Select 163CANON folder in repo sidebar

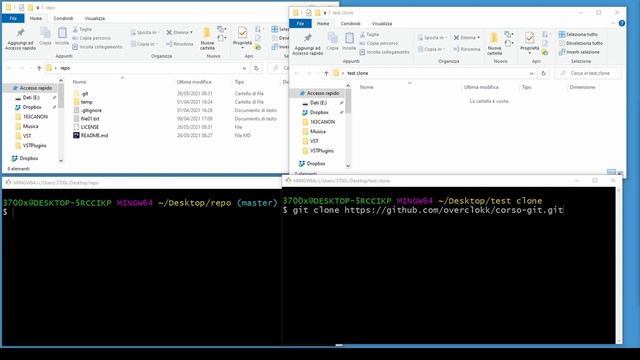(31, 117)
